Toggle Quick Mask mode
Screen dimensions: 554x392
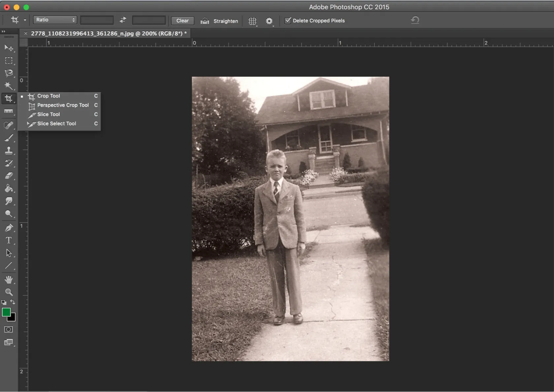9,329
